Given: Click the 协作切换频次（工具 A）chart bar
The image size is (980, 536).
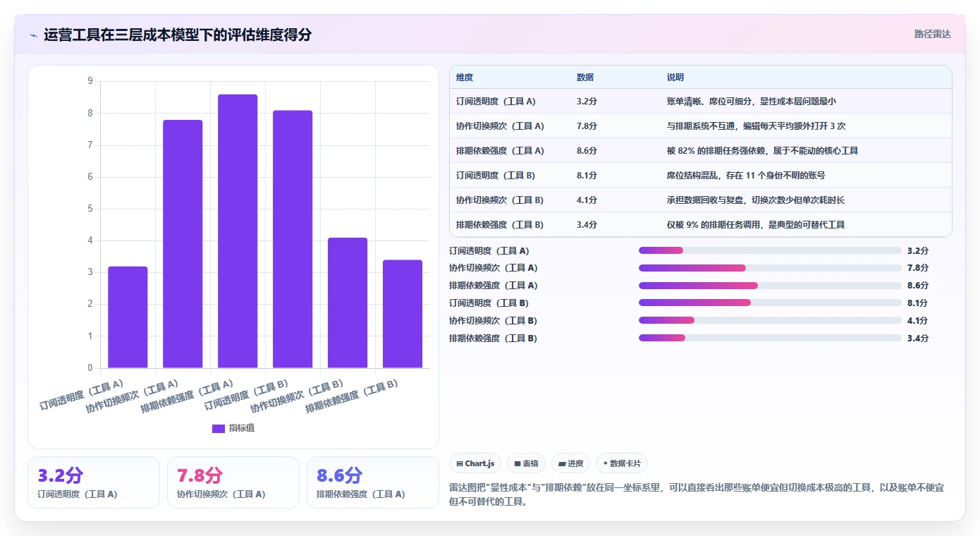Looking at the screenshot, I should coord(183,244).
